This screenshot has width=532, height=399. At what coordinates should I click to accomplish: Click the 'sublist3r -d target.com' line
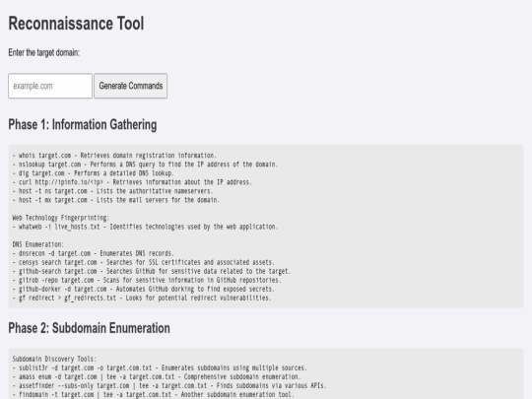(160, 367)
